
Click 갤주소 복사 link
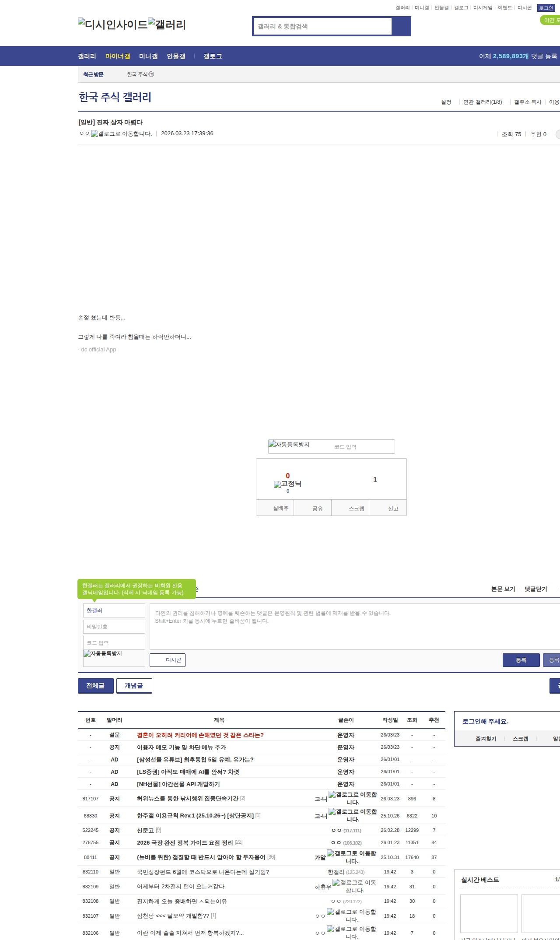(528, 102)
